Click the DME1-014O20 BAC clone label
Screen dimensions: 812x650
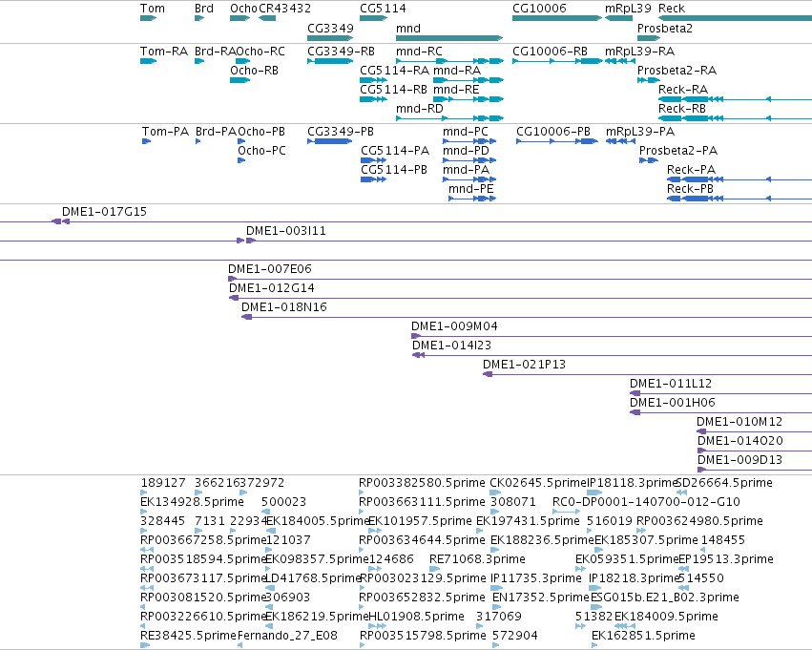tap(740, 442)
